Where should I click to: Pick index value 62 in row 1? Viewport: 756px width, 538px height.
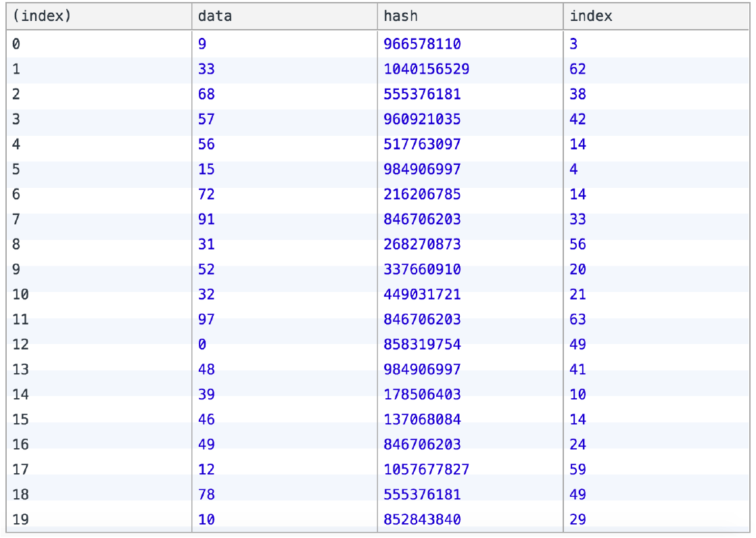(578, 70)
